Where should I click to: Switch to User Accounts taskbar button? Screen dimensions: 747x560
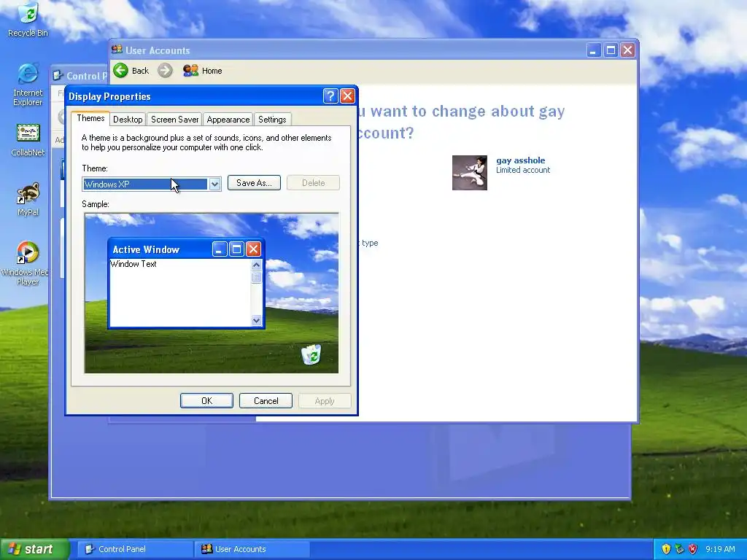(252, 549)
